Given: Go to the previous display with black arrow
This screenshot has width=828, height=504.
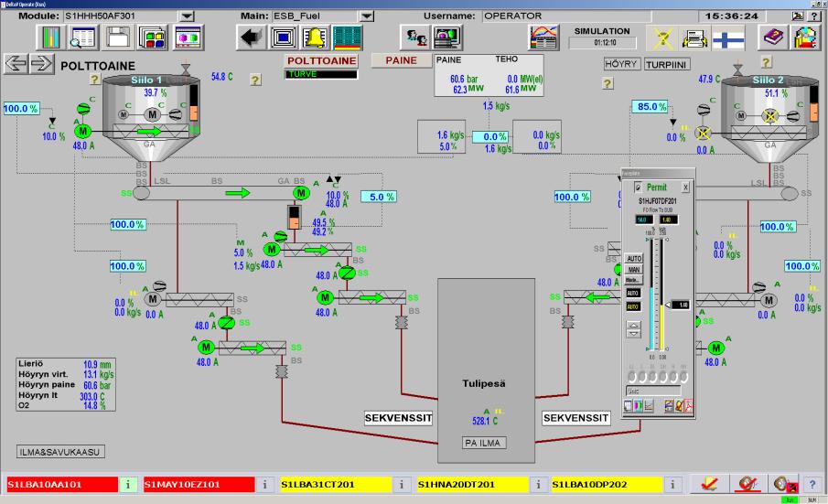Looking at the screenshot, I should coord(251,38).
